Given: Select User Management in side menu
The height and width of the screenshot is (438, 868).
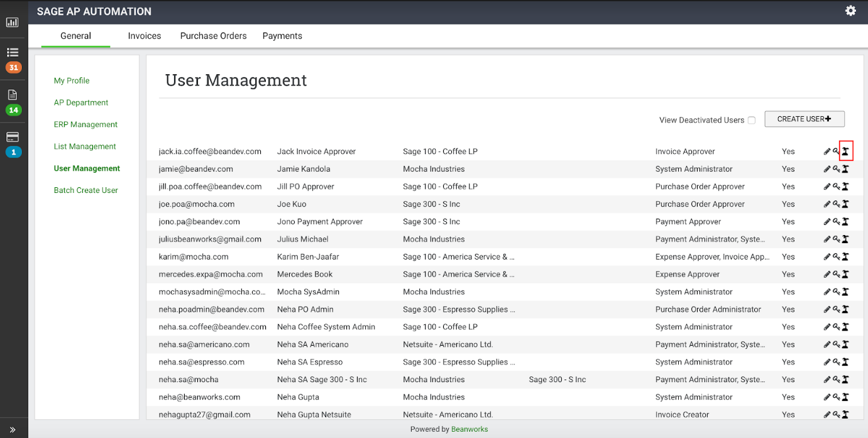Looking at the screenshot, I should [87, 168].
